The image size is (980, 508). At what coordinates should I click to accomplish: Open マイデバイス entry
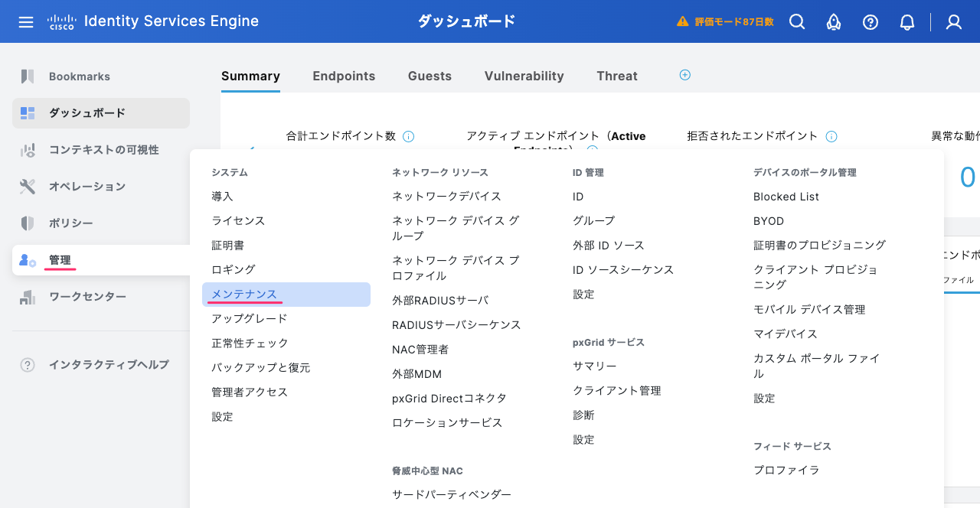(x=786, y=334)
